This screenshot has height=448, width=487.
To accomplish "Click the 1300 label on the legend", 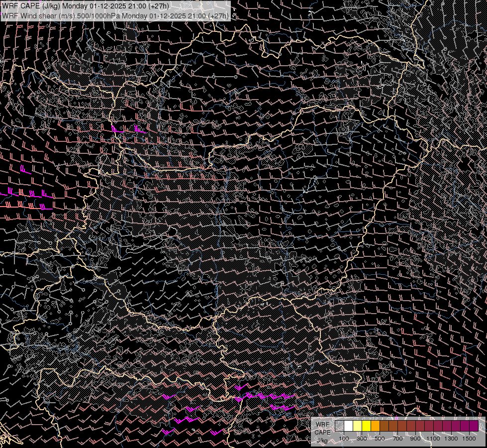I will pos(451,439).
